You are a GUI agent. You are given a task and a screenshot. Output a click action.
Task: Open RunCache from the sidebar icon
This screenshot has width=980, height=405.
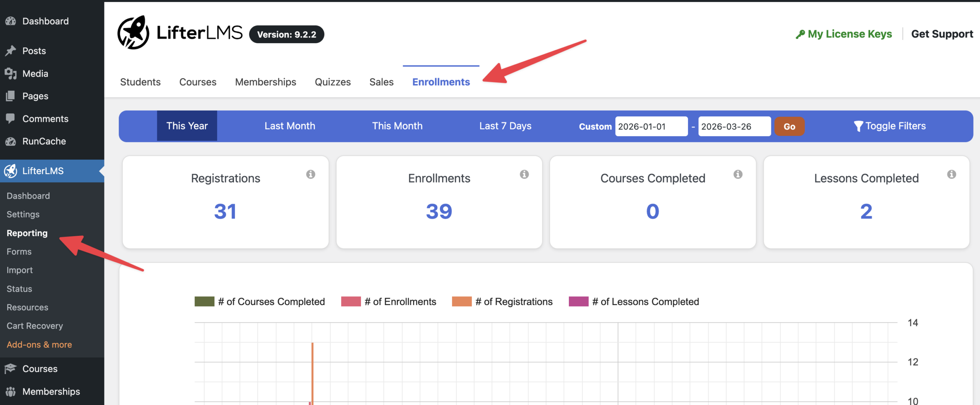click(11, 141)
